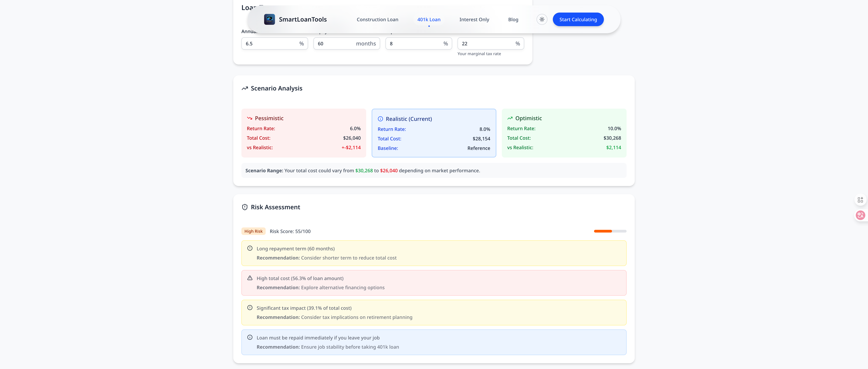Click the Scenario Analysis trend icon
The image size is (868, 369).
tap(245, 88)
